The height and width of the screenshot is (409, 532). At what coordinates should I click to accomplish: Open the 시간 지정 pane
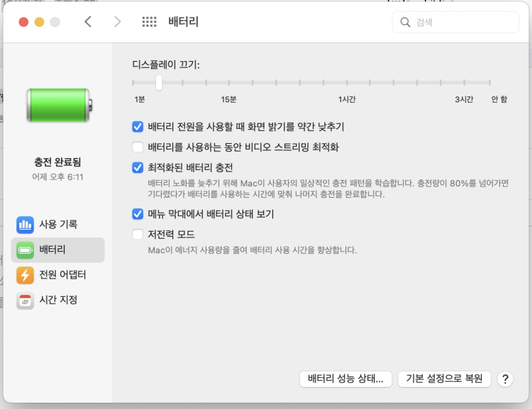coord(57,300)
